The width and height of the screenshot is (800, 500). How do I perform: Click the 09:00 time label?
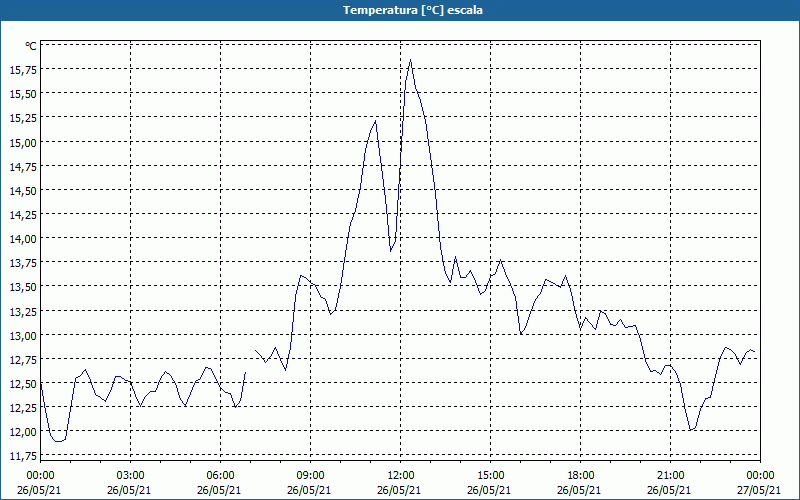[x=310, y=476]
